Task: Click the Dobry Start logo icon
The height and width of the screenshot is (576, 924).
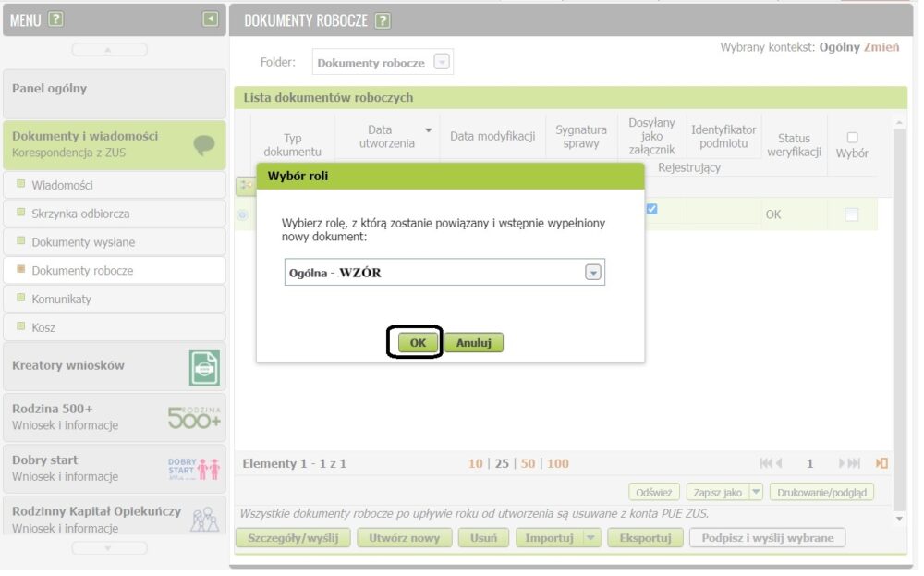Action: (194, 468)
